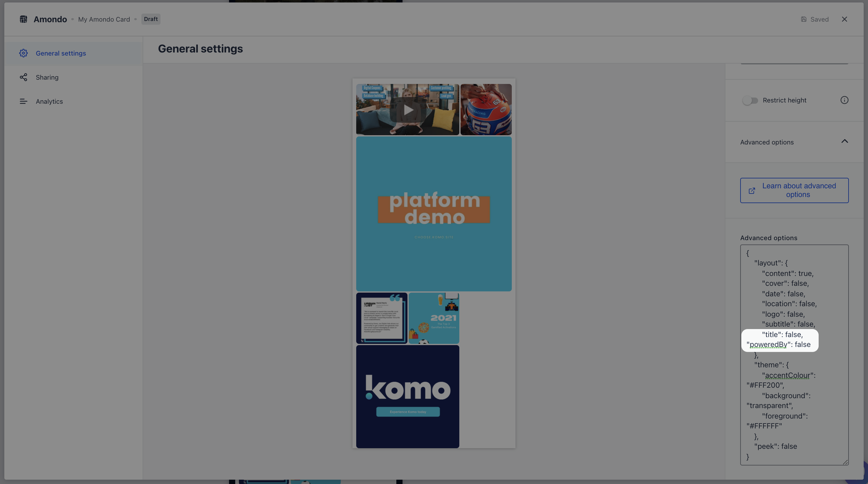Click the General settings gear icon
This screenshot has height=484, width=868.
tap(23, 53)
